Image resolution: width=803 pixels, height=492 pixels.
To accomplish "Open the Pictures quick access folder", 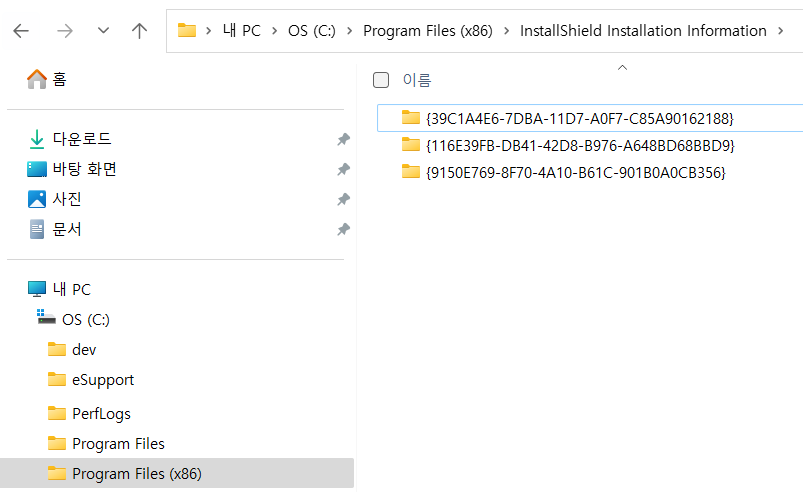I will tap(54, 199).
